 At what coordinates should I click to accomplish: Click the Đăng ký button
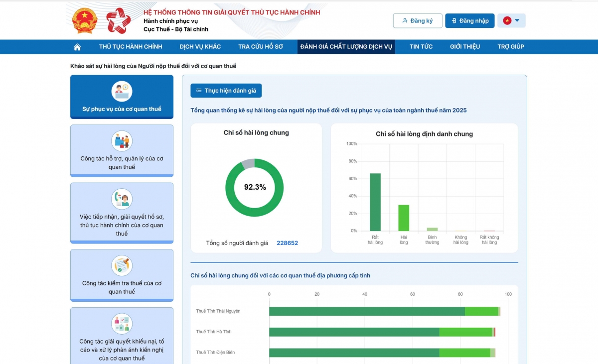(418, 20)
